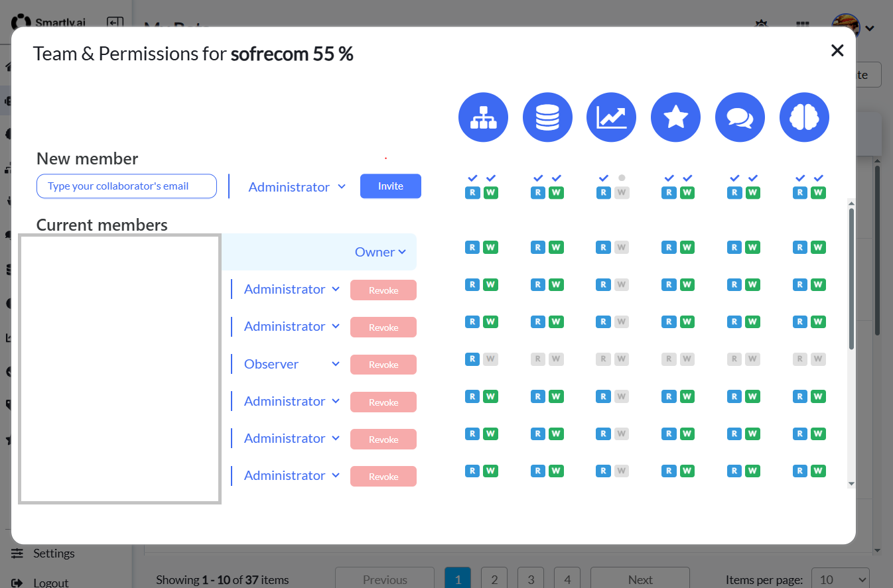Toggle New member W badge under star icon
The image size is (893, 588).
(x=687, y=193)
